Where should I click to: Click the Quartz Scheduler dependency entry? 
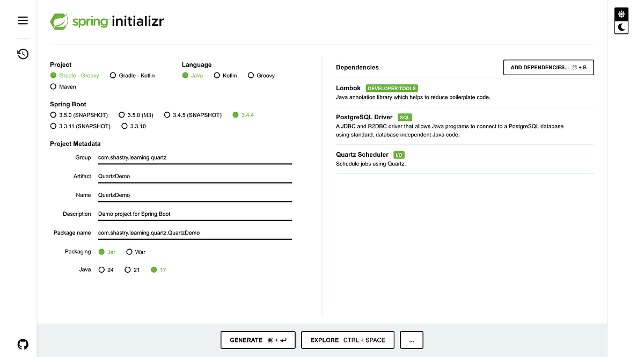[362, 154]
